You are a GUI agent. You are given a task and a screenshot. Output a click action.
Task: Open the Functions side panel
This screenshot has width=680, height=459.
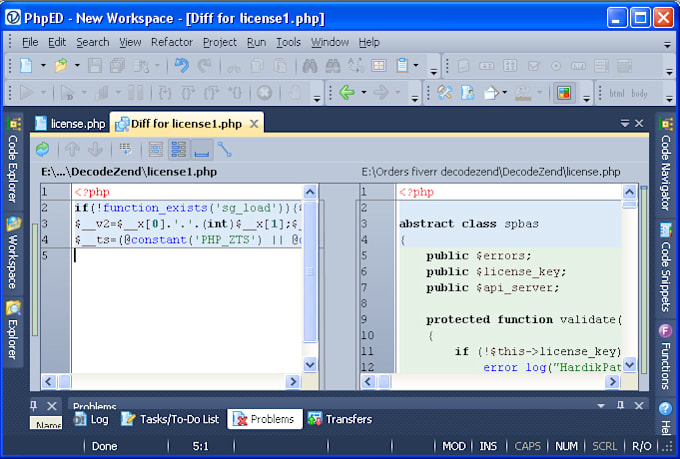coord(665,355)
